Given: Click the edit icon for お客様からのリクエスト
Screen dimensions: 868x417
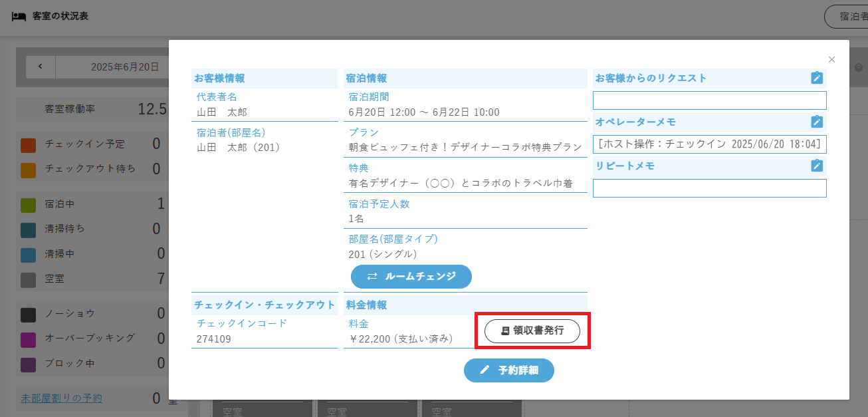Looking at the screenshot, I should click(x=817, y=78).
